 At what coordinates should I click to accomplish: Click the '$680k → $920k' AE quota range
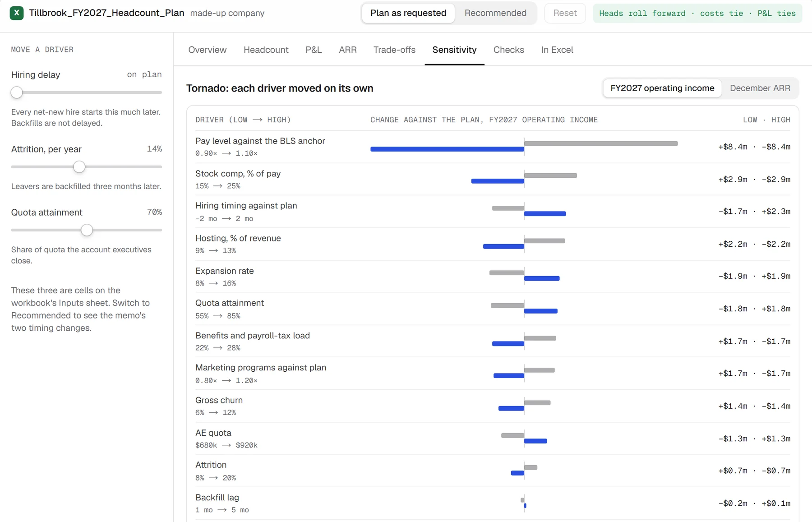pyautogui.click(x=226, y=445)
